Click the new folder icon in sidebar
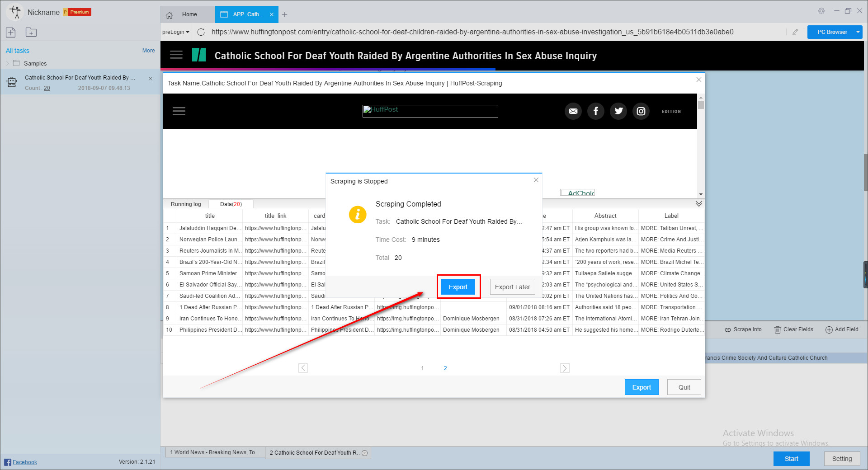 pyautogui.click(x=31, y=32)
